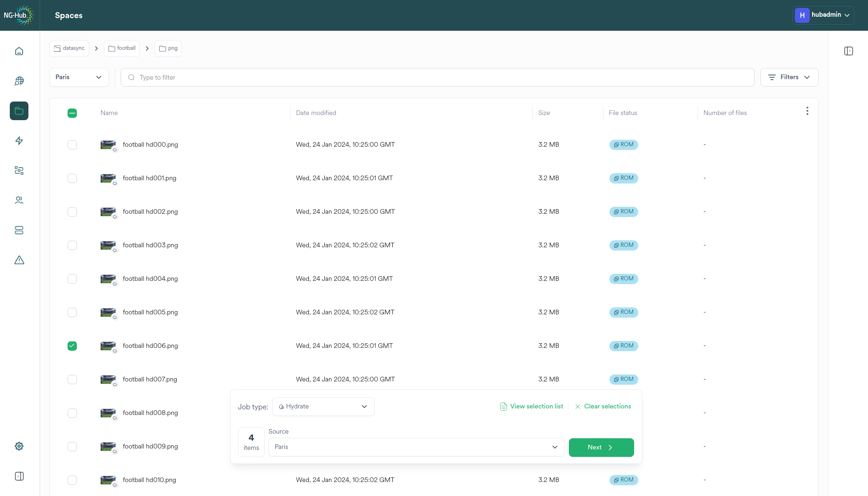Open the Jobs lightning icon in sidebar

click(19, 141)
